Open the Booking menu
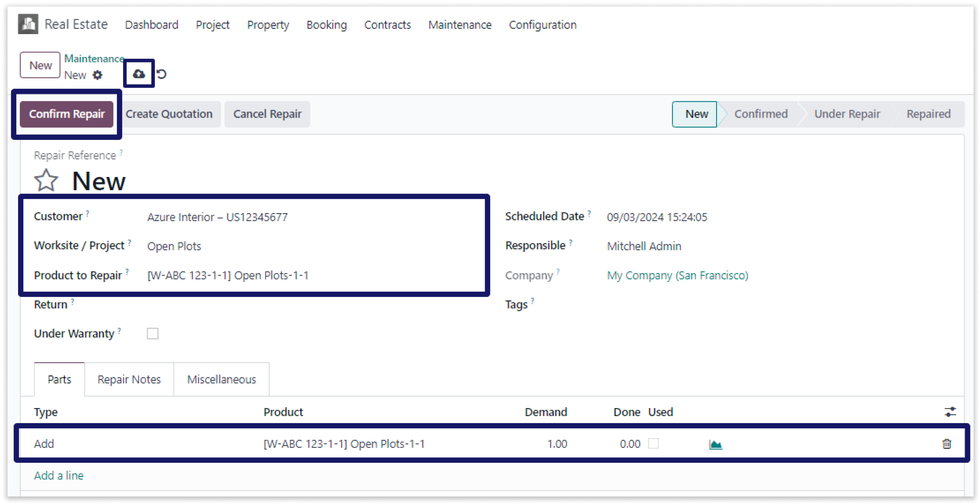The height and width of the screenshot is (504, 980). click(x=327, y=25)
